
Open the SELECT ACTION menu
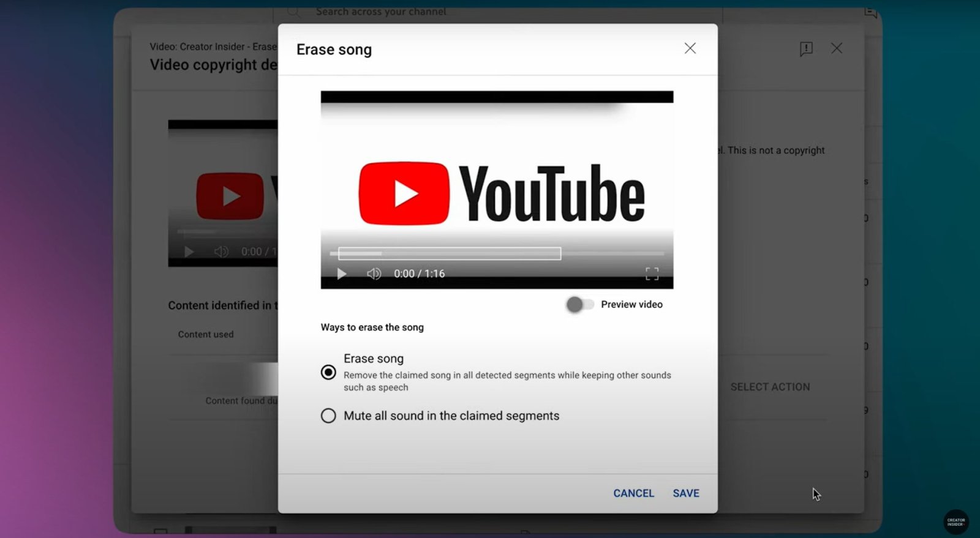pos(770,387)
